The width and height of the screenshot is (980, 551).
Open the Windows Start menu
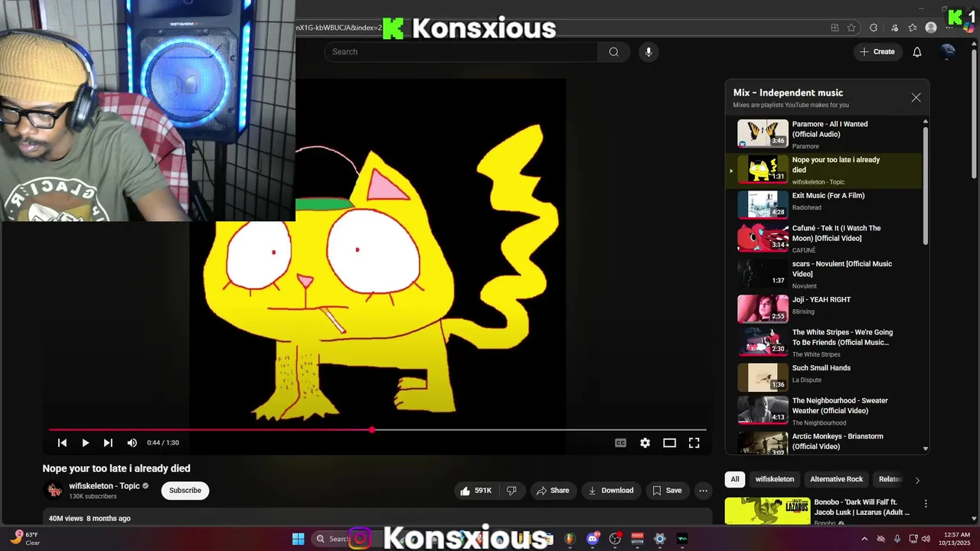(298, 539)
